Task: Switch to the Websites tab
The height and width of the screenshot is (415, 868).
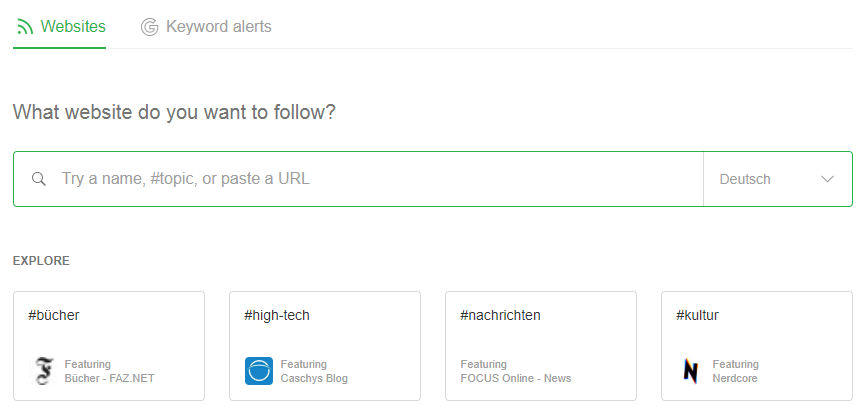Action: pos(72,27)
